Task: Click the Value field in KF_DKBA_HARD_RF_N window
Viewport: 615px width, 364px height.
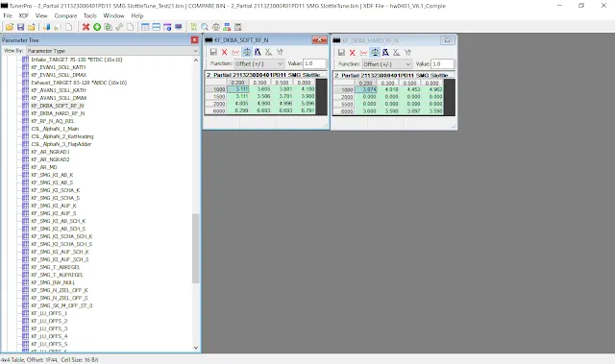Action: pos(442,63)
